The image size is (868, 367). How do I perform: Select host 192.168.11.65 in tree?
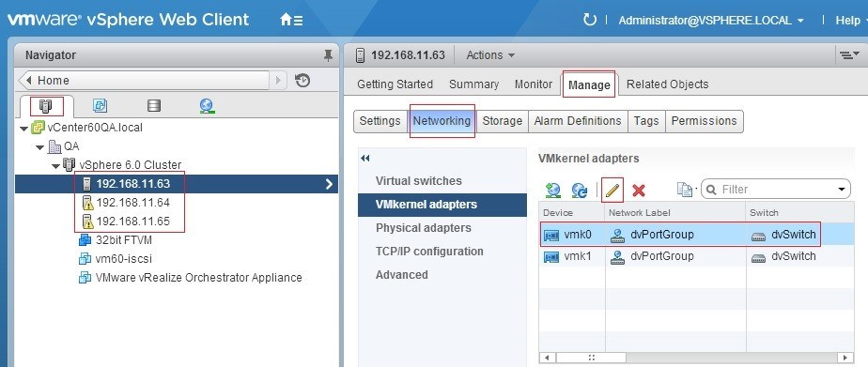pyautogui.click(x=132, y=222)
